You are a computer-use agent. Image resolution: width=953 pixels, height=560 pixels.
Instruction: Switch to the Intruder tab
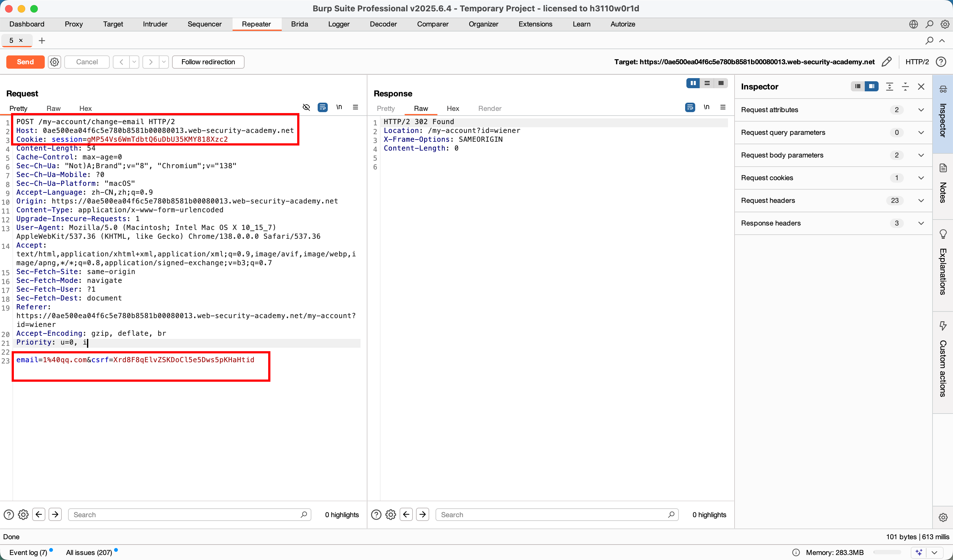click(155, 24)
